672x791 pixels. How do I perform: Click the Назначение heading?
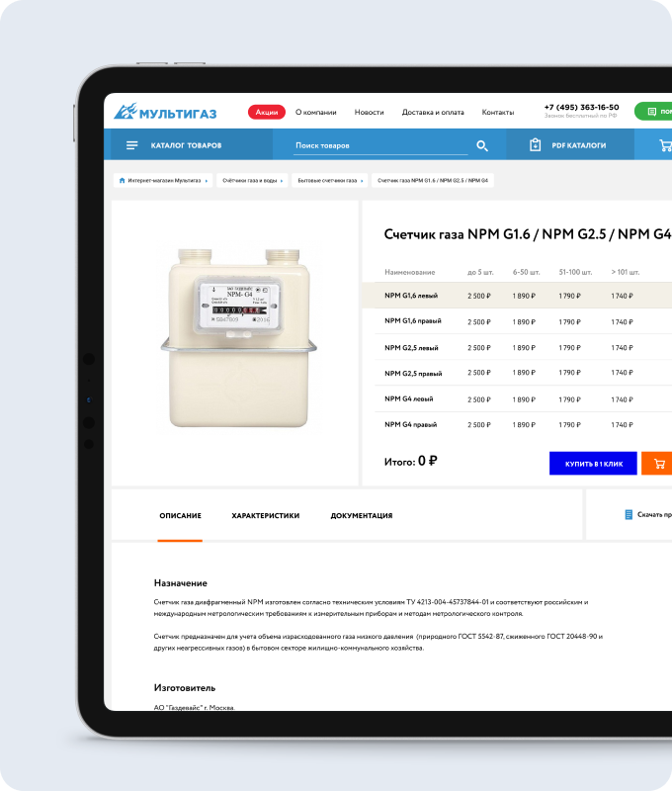click(181, 583)
